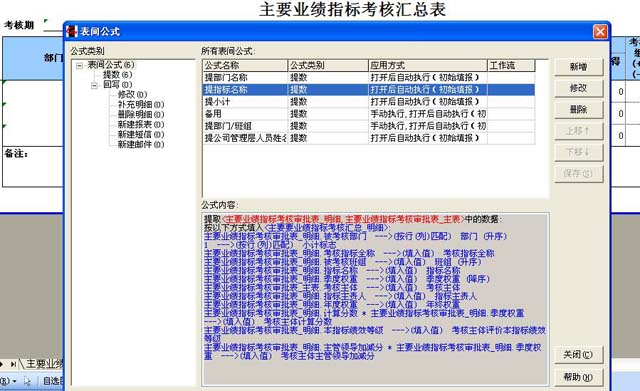Image resolution: width=640 pixels, height=391 pixels.
Task: Click the 公式名称 column header
Action: [245, 65]
